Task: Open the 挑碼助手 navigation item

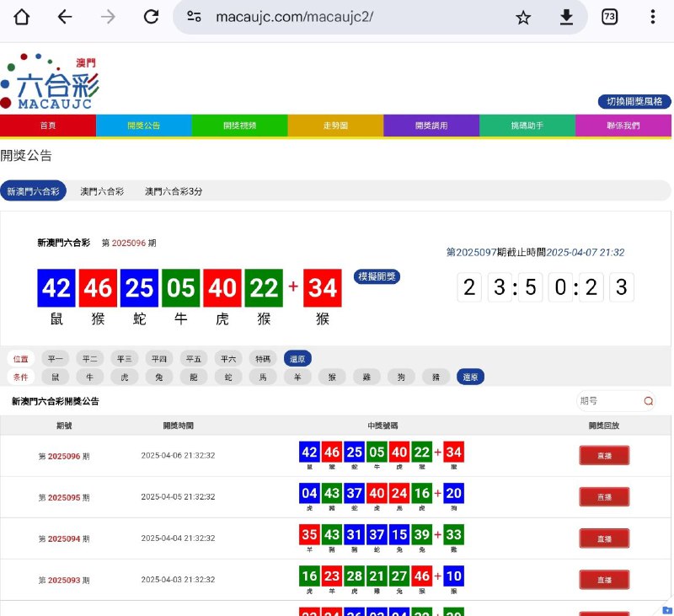Action: (x=527, y=126)
